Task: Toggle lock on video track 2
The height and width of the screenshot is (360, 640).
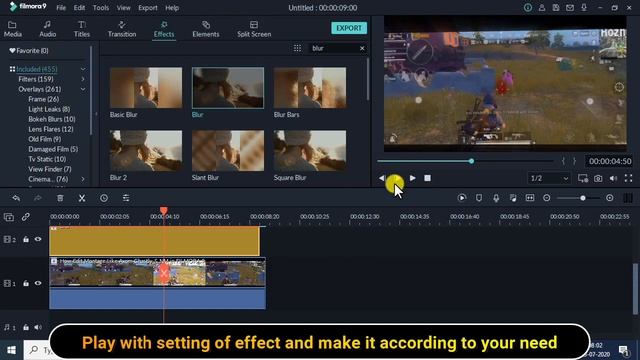Action: coord(26,239)
